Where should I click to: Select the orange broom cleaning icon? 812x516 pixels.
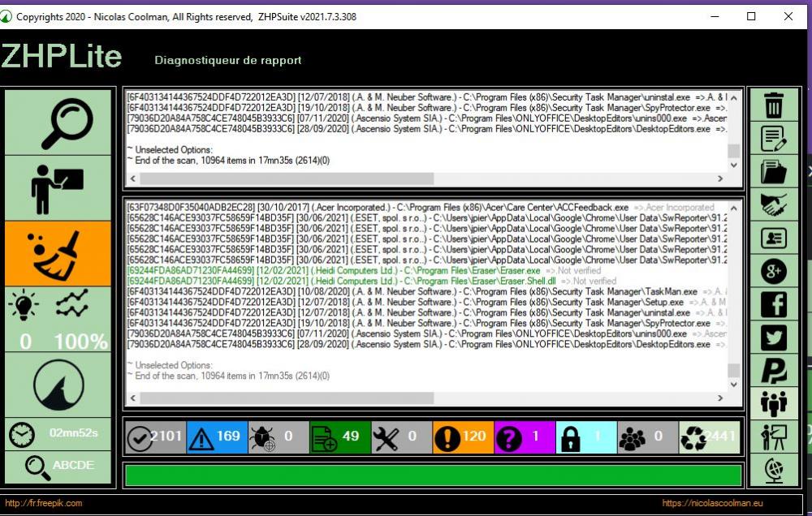click(x=58, y=254)
